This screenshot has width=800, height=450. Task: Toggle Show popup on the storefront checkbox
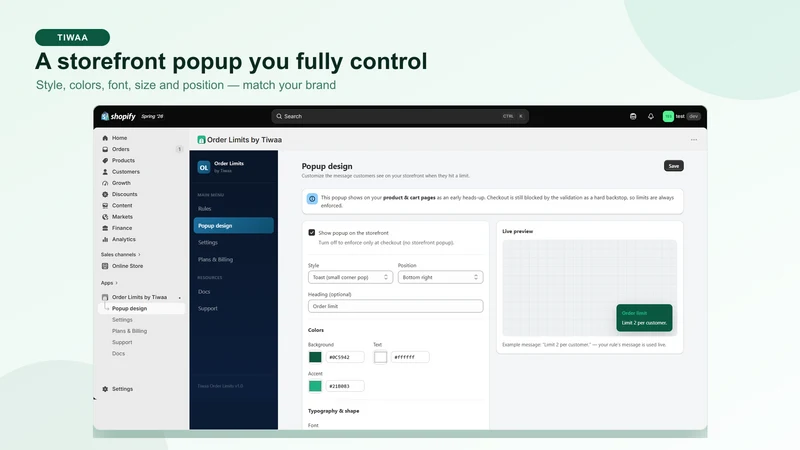pyautogui.click(x=312, y=233)
